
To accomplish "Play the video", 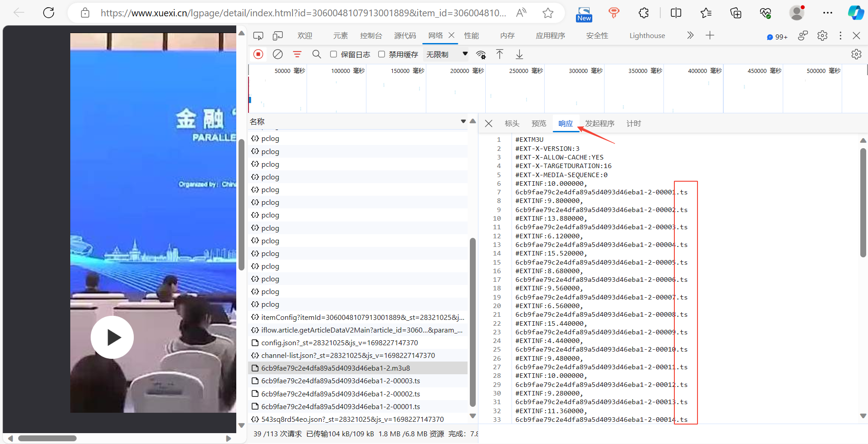I will click(x=112, y=338).
